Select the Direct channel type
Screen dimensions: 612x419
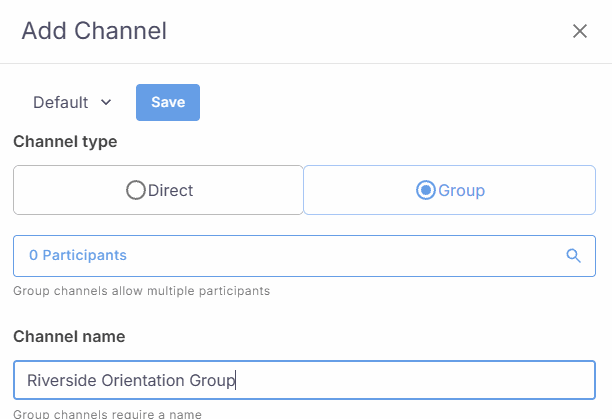click(158, 190)
